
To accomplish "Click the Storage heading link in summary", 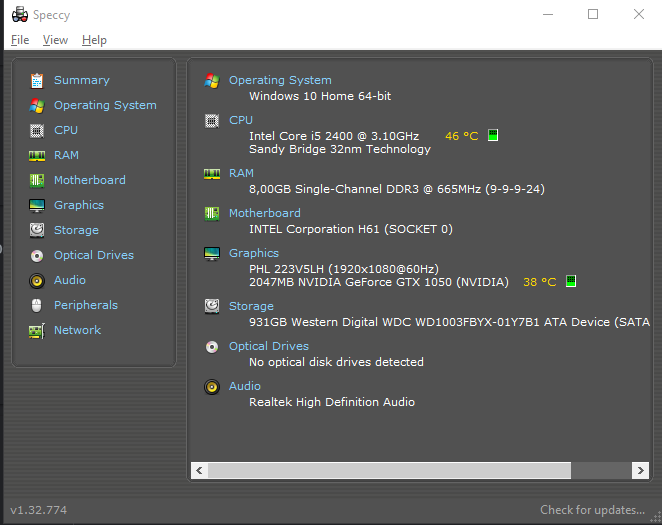I will (251, 306).
